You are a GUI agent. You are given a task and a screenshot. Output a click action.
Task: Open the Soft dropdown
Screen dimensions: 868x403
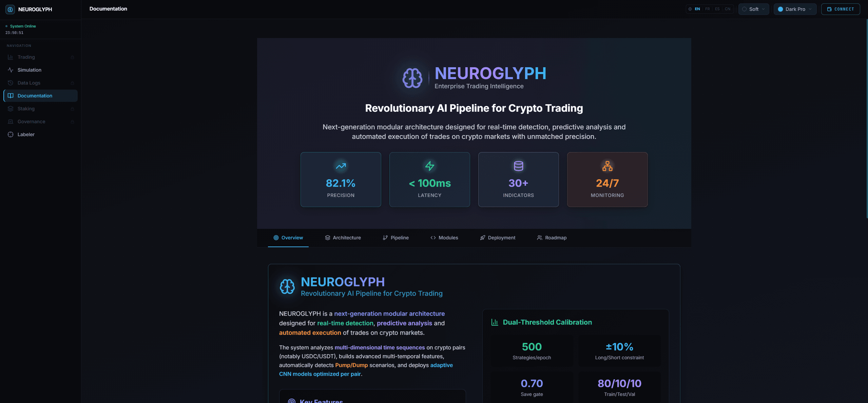pyautogui.click(x=753, y=9)
